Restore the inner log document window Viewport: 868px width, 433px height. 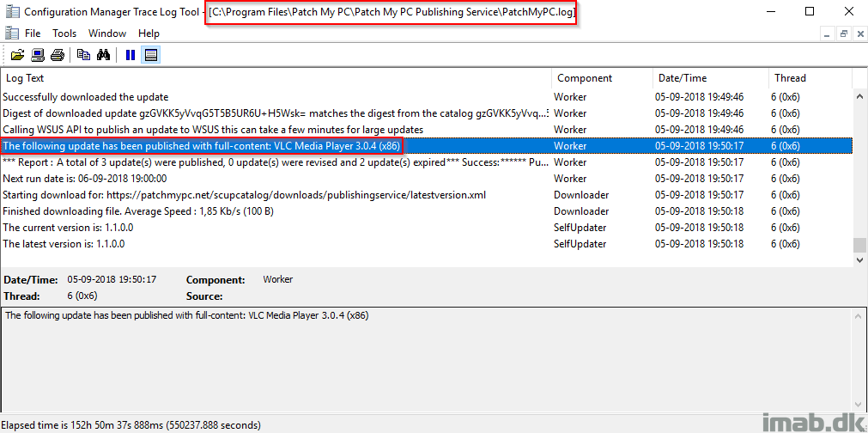pos(844,34)
